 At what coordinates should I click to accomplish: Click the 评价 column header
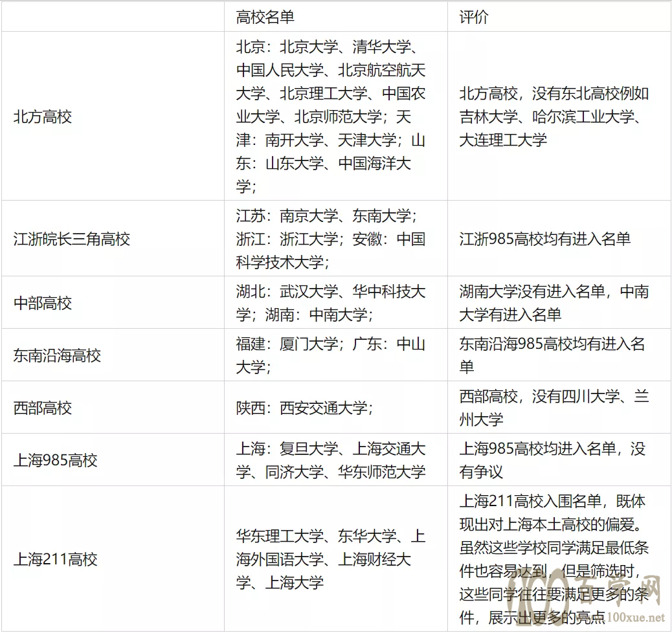473,17
